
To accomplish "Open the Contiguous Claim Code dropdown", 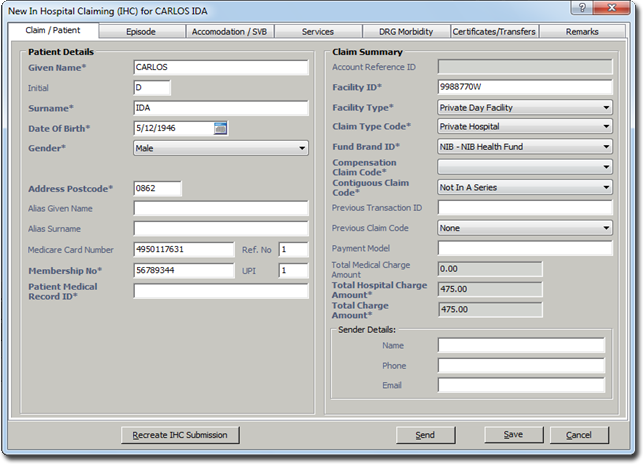I will 606,187.
